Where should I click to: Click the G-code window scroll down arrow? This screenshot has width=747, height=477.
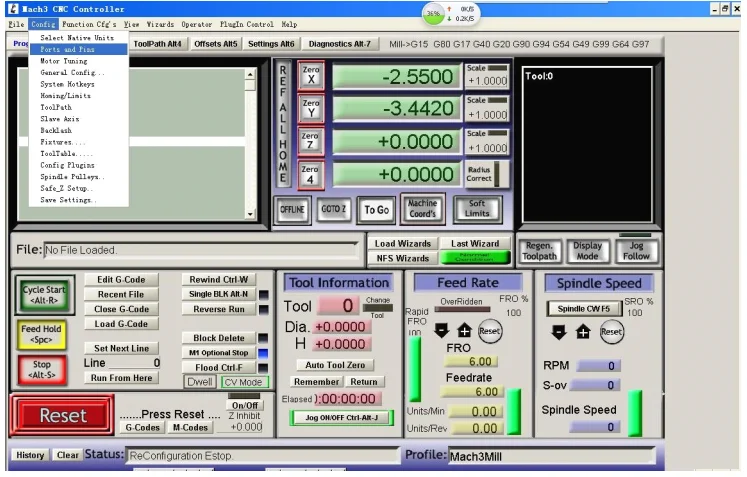(250, 214)
